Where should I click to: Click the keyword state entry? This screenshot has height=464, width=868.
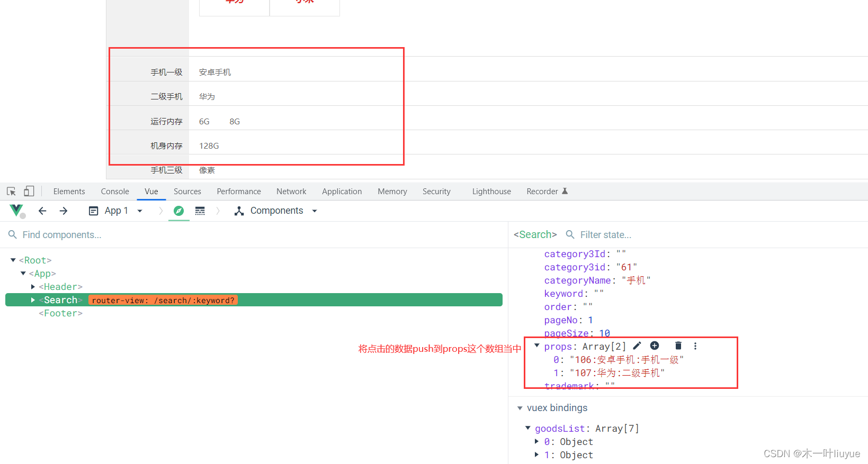tap(574, 294)
